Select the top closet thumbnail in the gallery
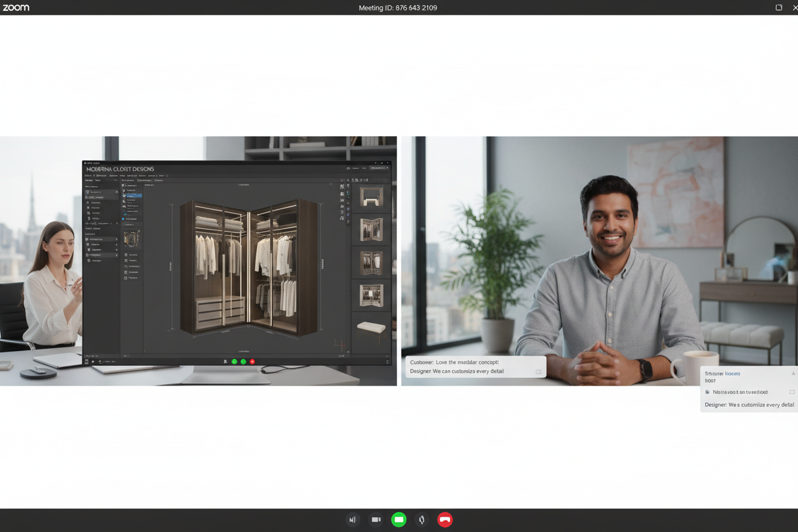Image resolution: width=798 pixels, height=532 pixels. pyautogui.click(x=371, y=196)
